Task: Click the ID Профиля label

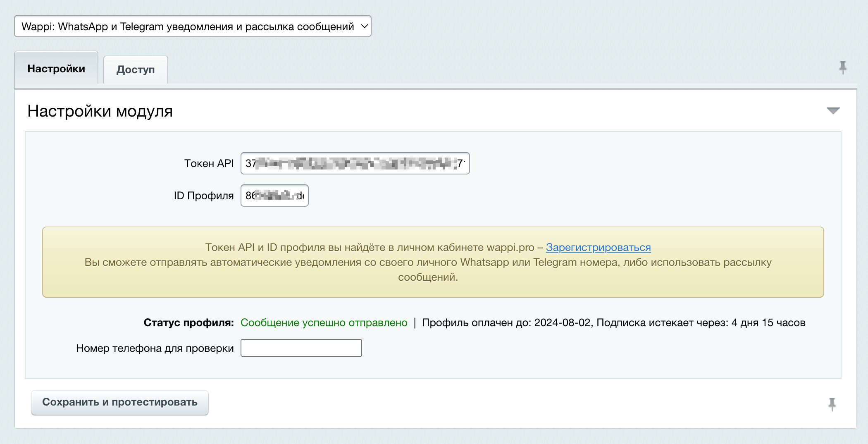Action: [204, 196]
